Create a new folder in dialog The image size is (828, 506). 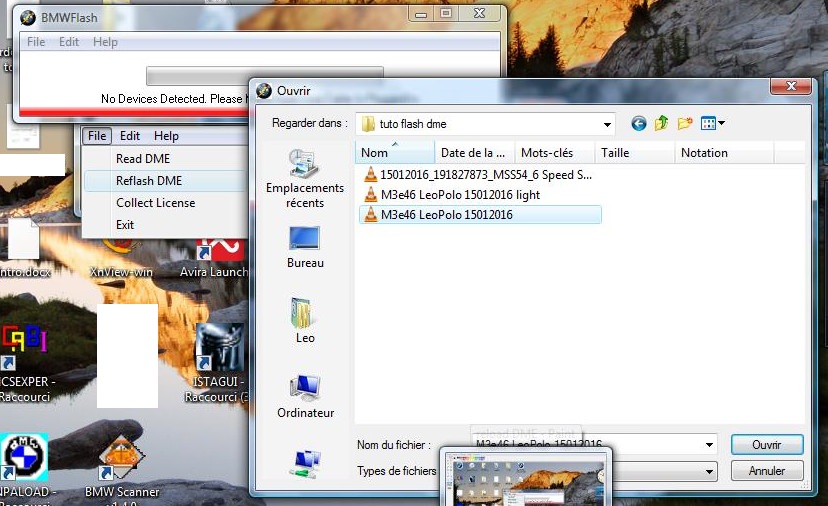tap(685, 124)
